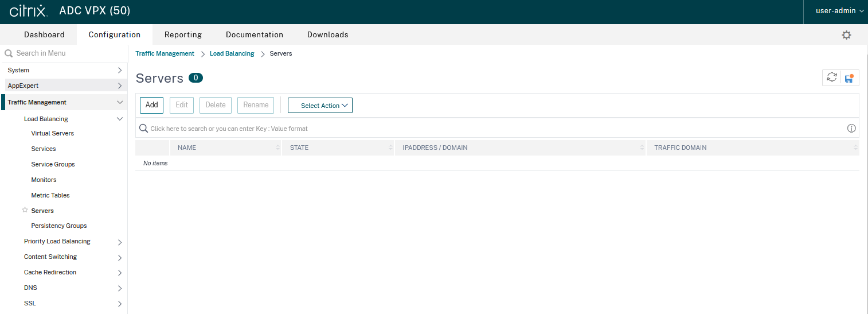Click the magnifier icon in menu search

9,53
